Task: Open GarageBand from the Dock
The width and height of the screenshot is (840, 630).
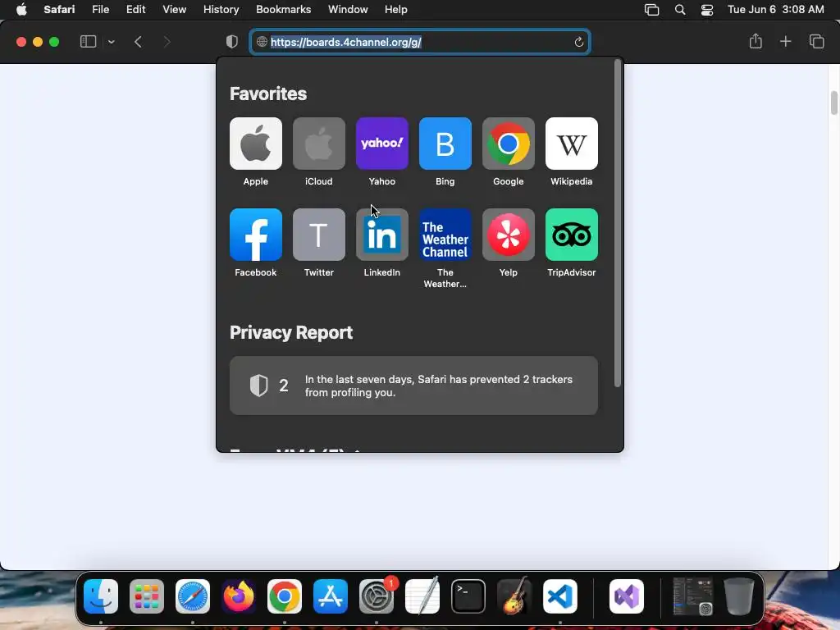Action: (514, 596)
